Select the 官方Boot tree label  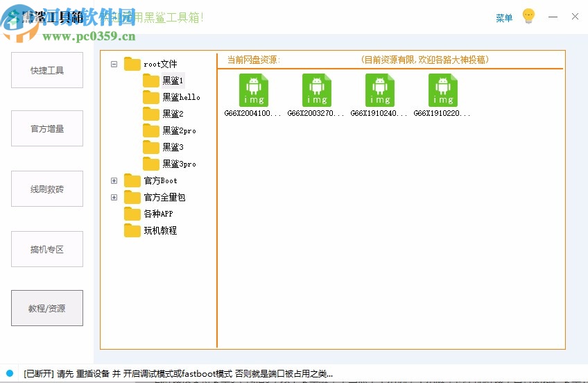pyautogui.click(x=160, y=181)
